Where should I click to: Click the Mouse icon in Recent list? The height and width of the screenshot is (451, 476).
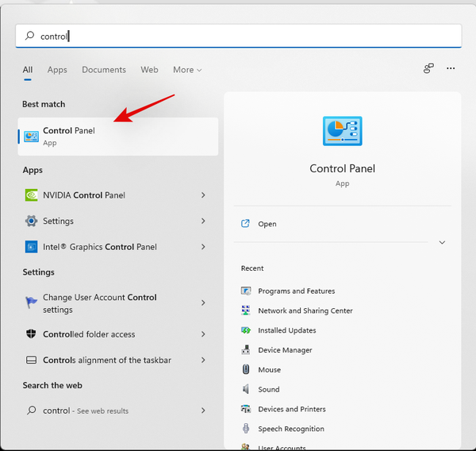(x=246, y=369)
